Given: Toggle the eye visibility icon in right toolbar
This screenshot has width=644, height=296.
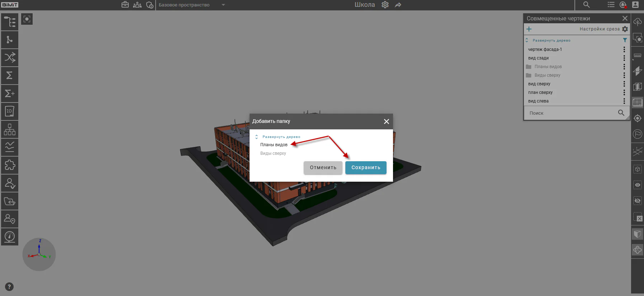Looking at the screenshot, I should tap(638, 185).
